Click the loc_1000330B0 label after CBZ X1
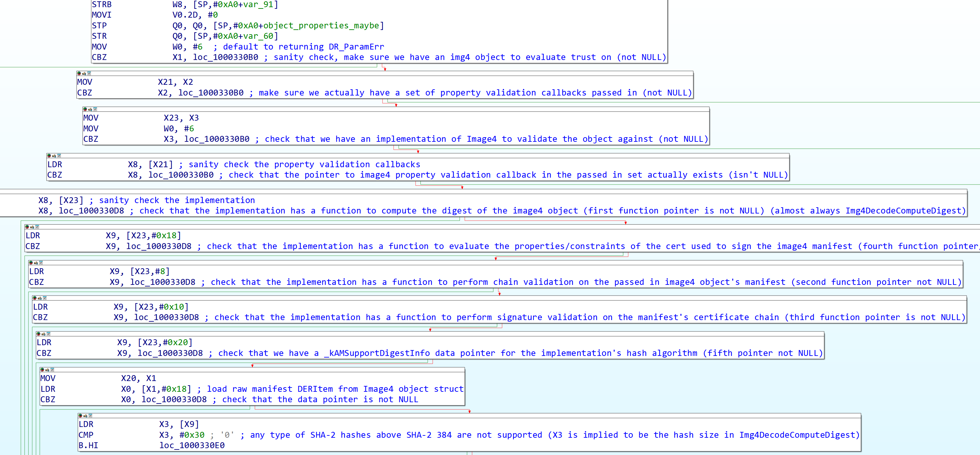 coord(225,57)
